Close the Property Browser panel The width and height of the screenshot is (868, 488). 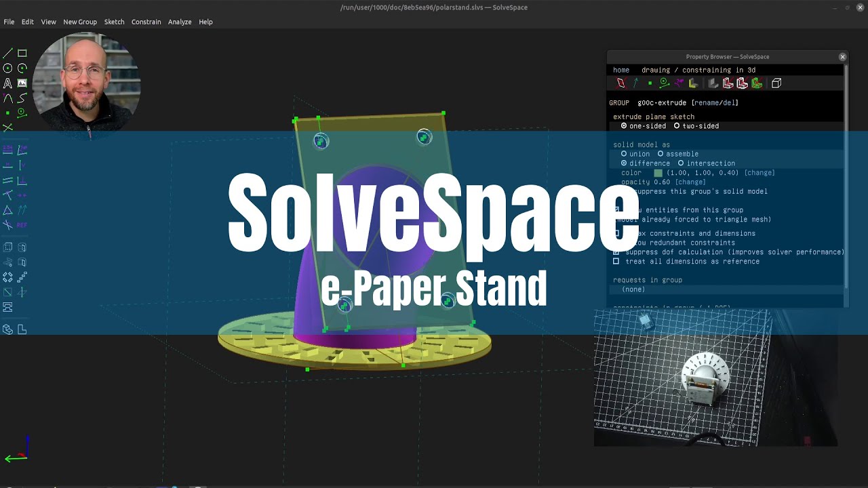pos(842,57)
